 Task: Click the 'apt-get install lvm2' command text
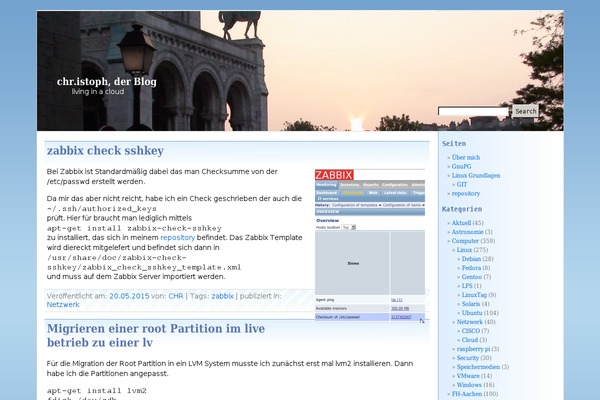97,390
